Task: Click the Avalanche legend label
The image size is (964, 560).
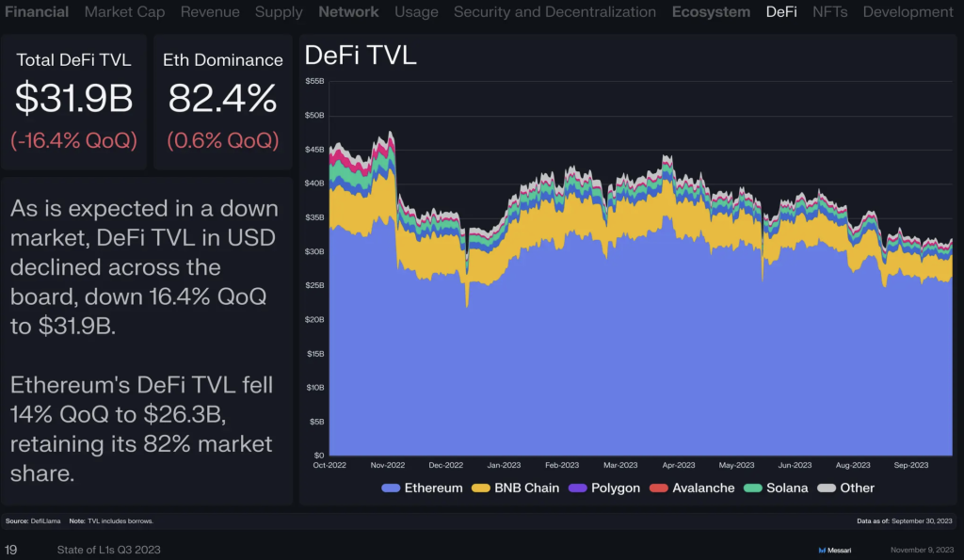Action: pos(703,488)
